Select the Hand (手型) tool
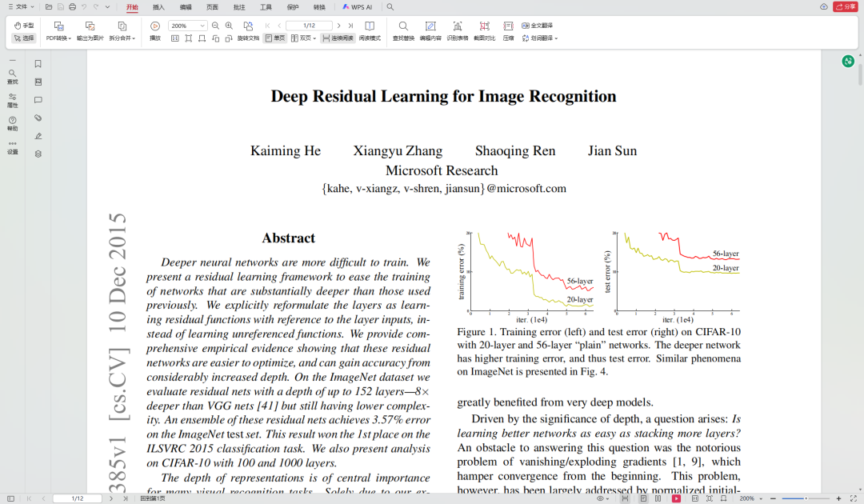Image resolution: width=864 pixels, height=504 pixels. pos(24,26)
